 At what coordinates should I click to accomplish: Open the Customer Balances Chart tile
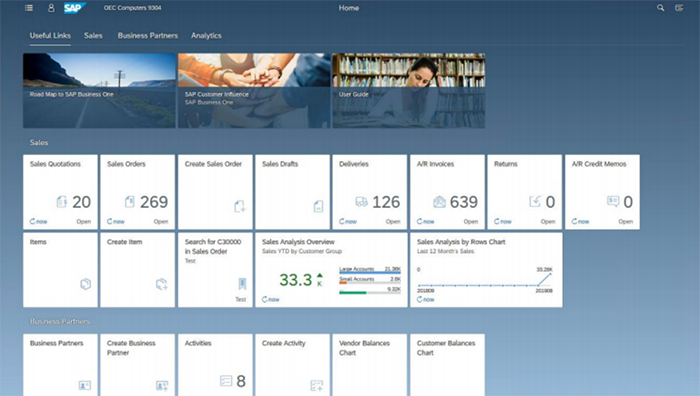(x=447, y=365)
